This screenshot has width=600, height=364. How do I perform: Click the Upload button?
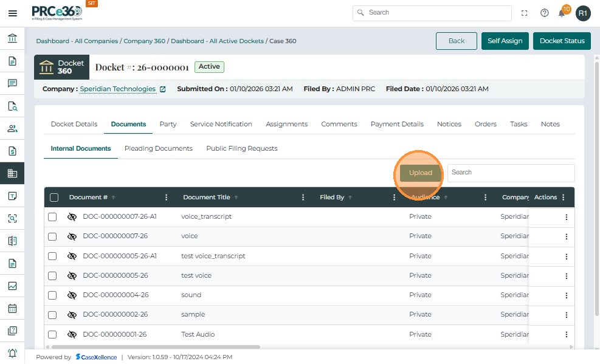pyautogui.click(x=420, y=173)
